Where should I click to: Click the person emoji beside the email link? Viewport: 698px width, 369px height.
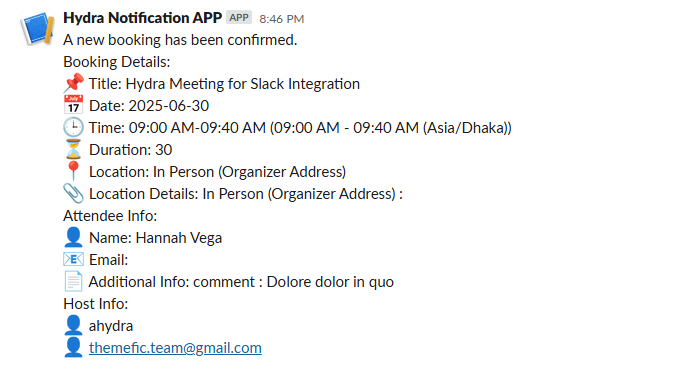73,348
